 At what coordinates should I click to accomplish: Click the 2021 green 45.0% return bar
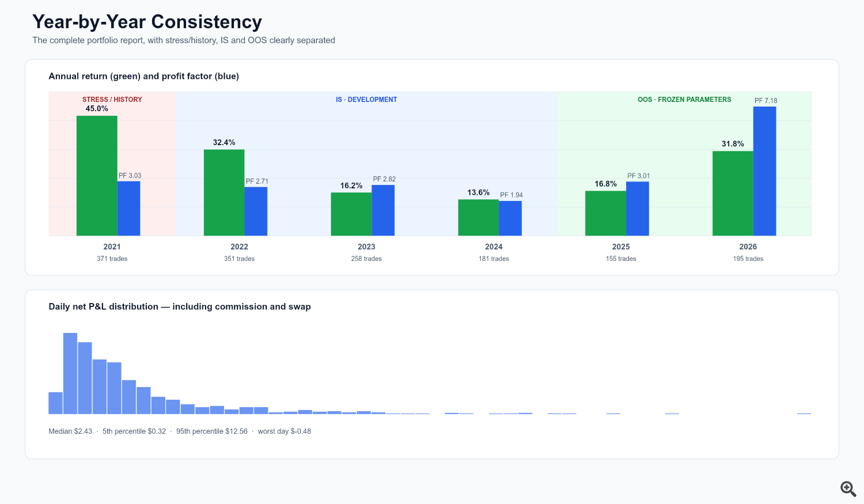coord(97,176)
